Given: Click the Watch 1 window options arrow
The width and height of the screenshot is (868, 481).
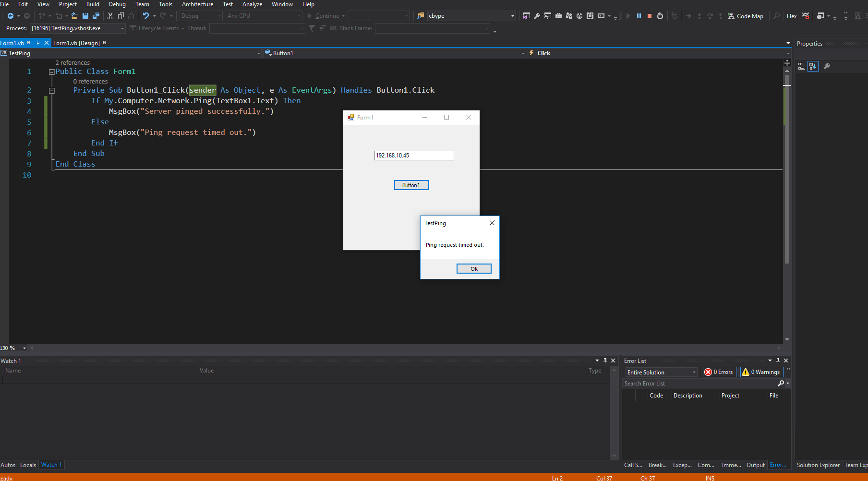Looking at the screenshot, I should pos(597,361).
